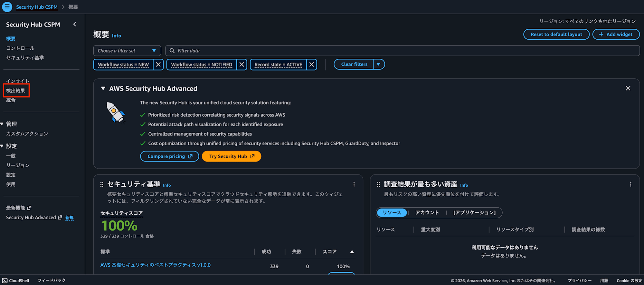Open 検出結果 in the sidebar
Image resolution: width=644 pixels, height=285 pixels.
[x=15, y=91]
